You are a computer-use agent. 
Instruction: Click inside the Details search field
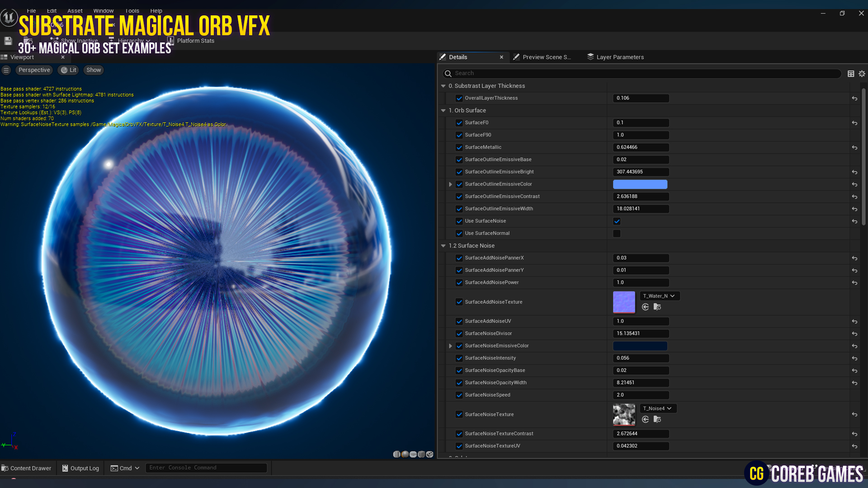coord(542,73)
